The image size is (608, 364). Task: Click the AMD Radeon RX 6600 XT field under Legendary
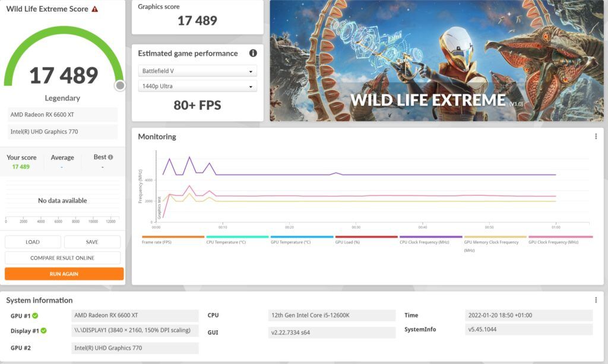point(62,115)
